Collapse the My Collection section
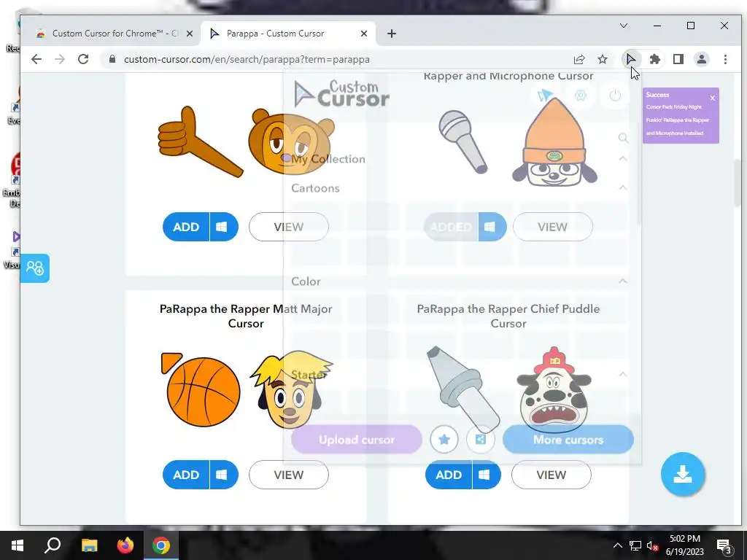 623,158
